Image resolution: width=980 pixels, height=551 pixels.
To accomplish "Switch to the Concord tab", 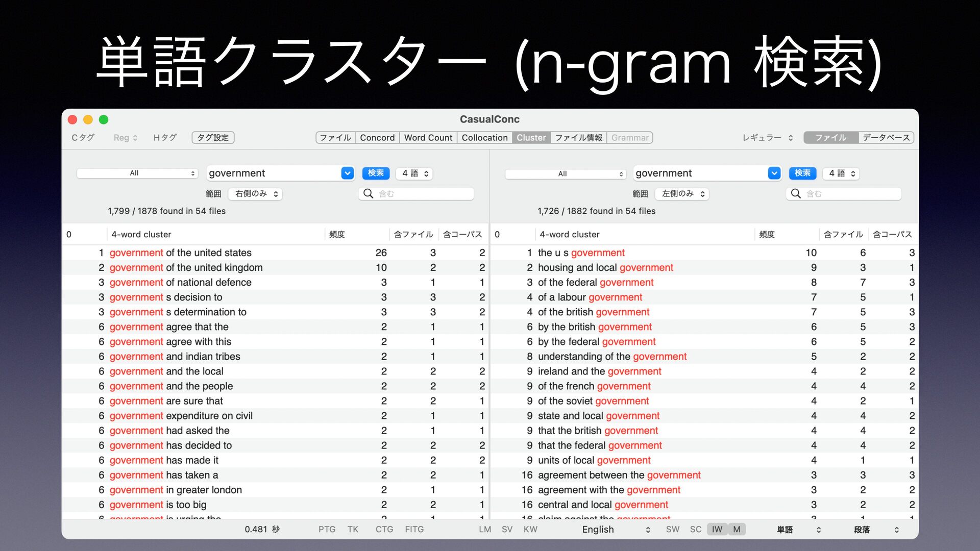I will coord(377,138).
